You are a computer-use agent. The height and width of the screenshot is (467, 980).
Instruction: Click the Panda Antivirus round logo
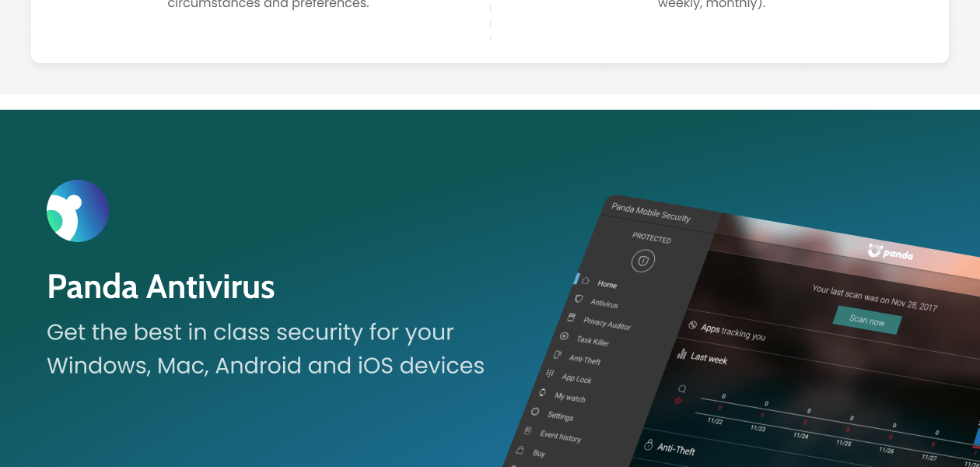(78, 211)
